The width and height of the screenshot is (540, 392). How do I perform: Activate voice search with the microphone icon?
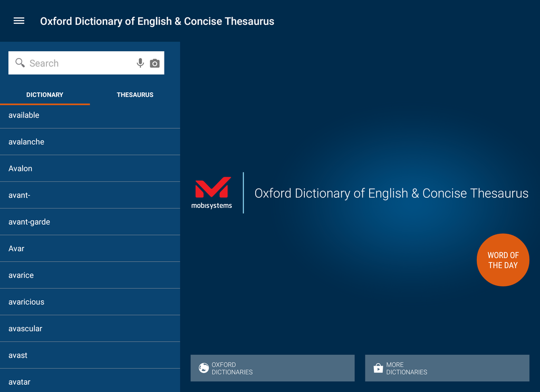pyautogui.click(x=140, y=63)
